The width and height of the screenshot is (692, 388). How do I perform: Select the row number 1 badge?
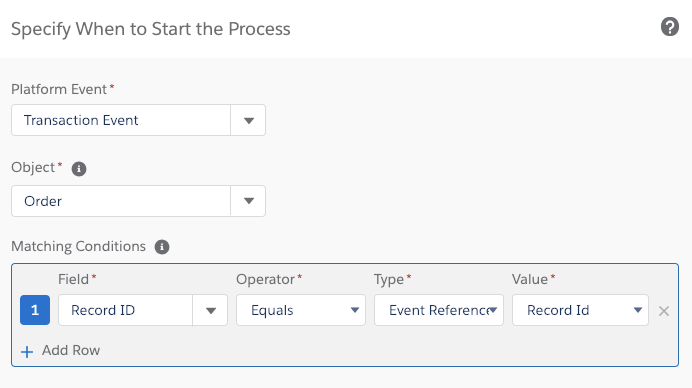(35, 310)
